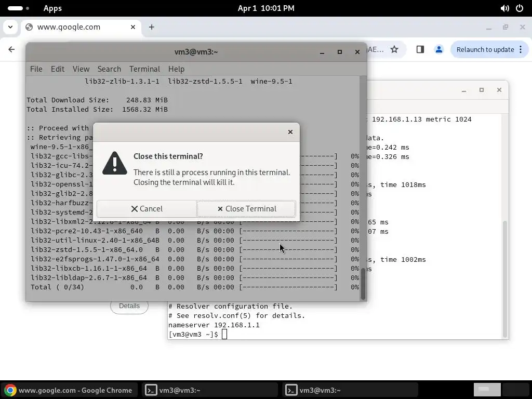
Task: Minimize the background terminal window
Action: pos(464,90)
